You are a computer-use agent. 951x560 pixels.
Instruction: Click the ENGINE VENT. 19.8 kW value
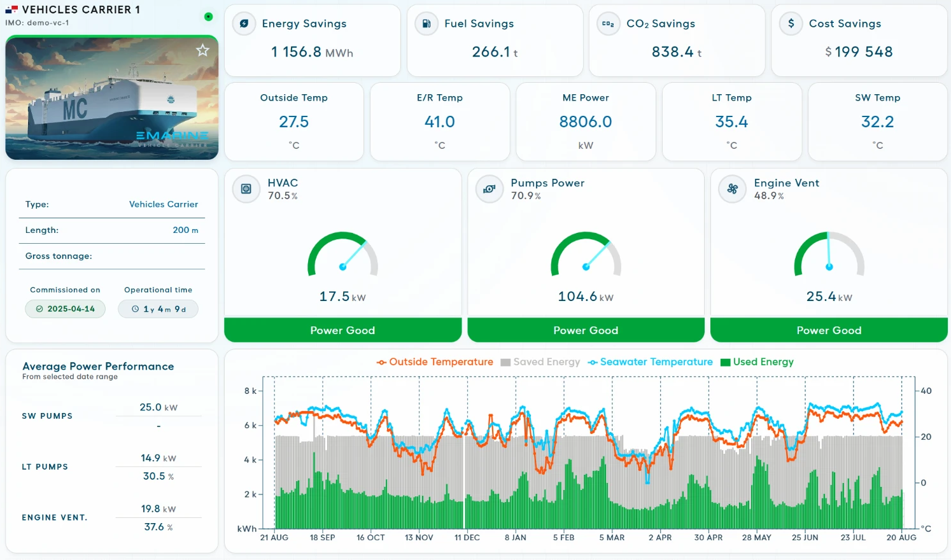click(158, 509)
